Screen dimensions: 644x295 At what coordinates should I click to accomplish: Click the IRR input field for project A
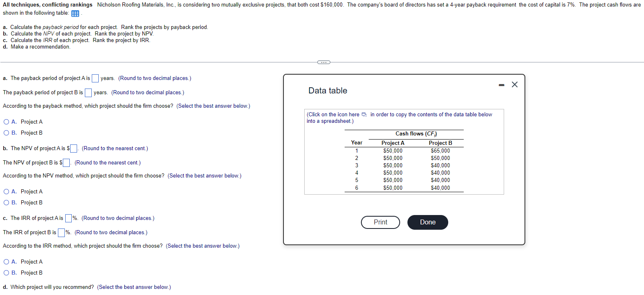(69, 218)
